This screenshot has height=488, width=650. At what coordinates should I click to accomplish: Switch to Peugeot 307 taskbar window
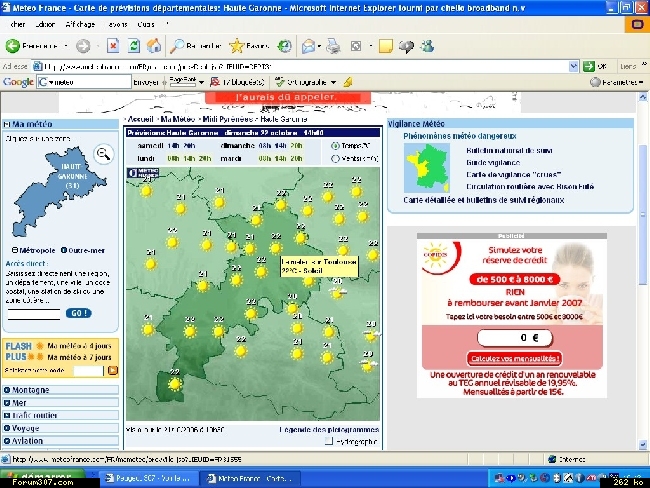point(148,478)
